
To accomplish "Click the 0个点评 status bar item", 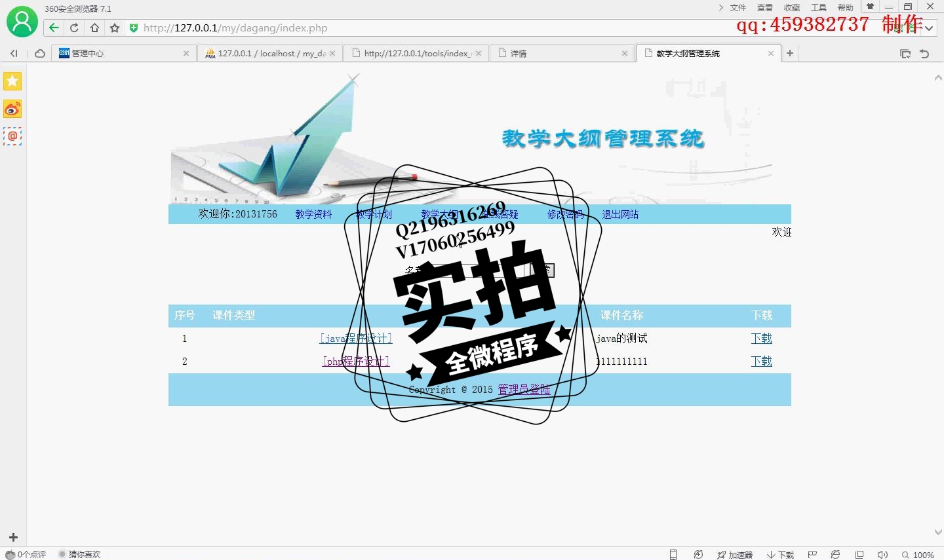I will [x=26, y=555].
